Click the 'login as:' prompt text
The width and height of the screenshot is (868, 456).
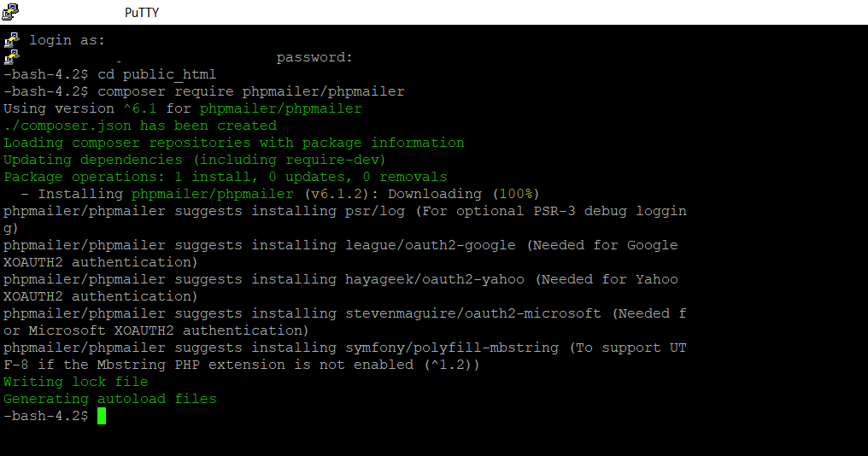[x=67, y=40]
